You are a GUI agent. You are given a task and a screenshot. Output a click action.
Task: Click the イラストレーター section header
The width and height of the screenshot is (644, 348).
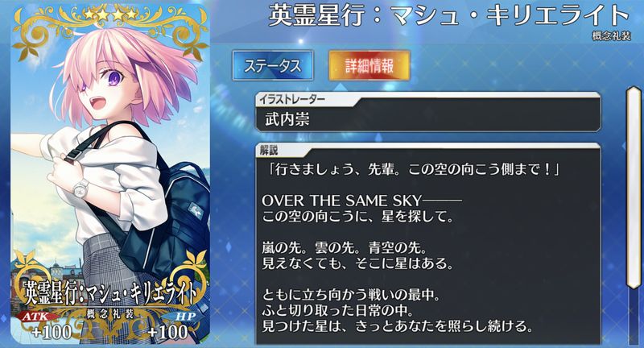pyautogui.click(x=291, y=99)
